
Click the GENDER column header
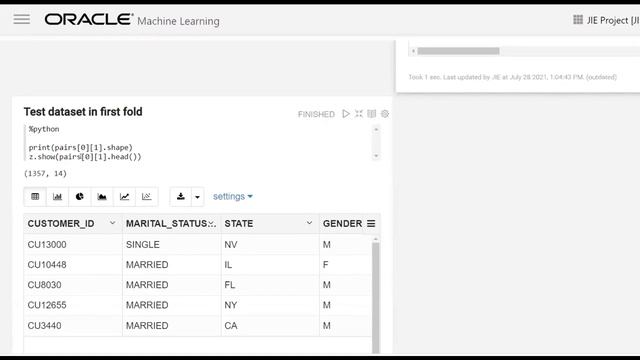pos(342,224)
